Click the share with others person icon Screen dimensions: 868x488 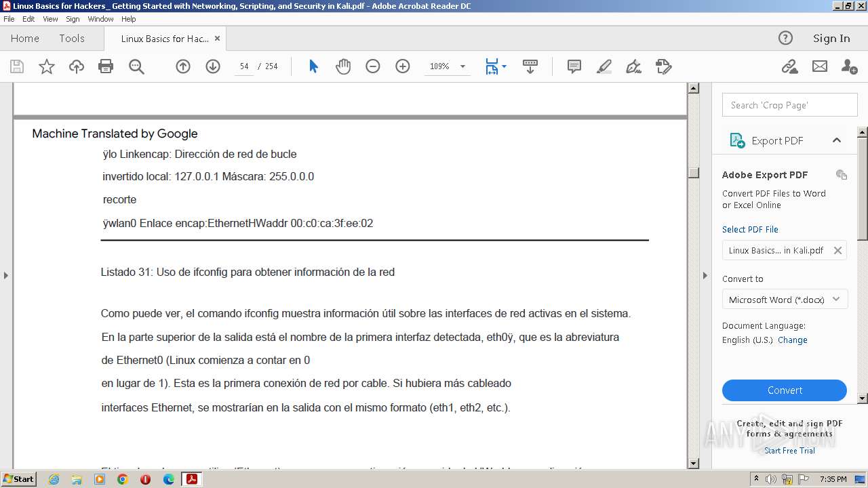pyautogui.click(x=849, y=66)
